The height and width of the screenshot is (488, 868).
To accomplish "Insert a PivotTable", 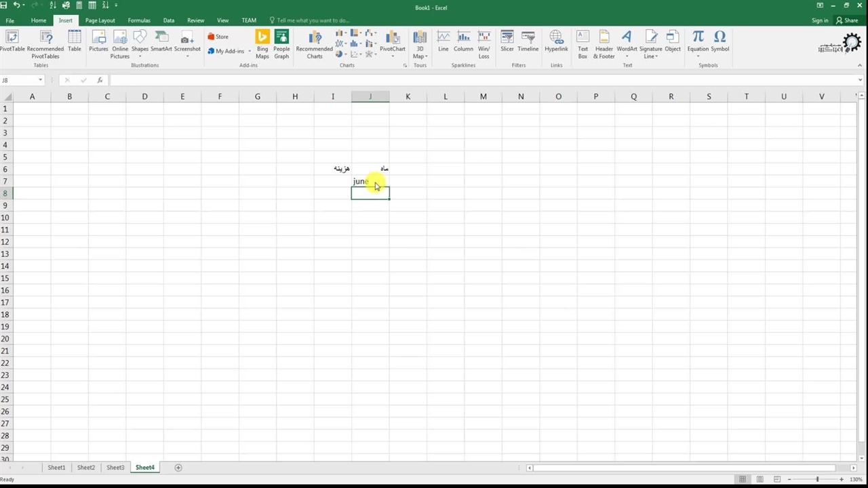I will 12,43.
